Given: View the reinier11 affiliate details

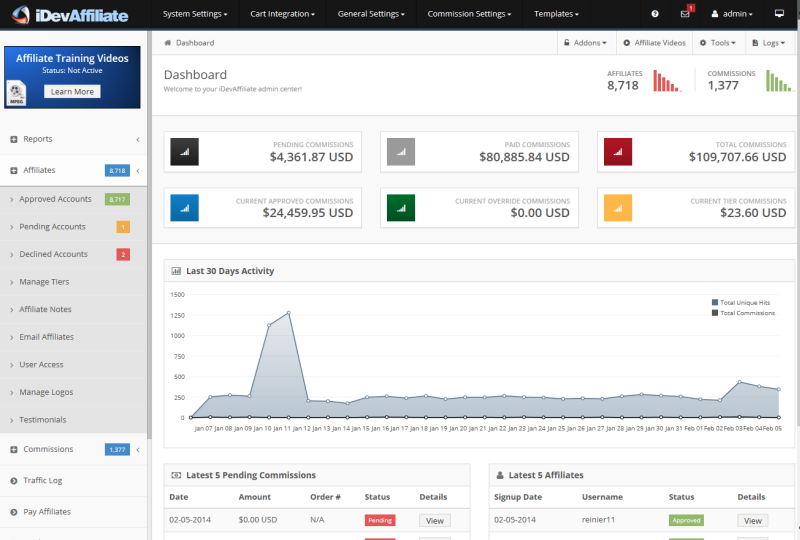Looking at the screenshot, I should coord(752,521).
